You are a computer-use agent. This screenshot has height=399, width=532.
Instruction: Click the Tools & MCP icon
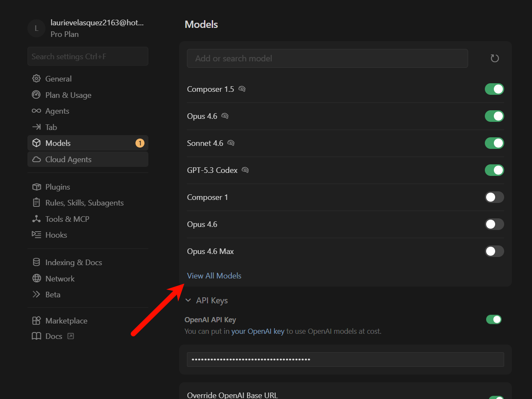pyautogui.click(x=36, y=219)
